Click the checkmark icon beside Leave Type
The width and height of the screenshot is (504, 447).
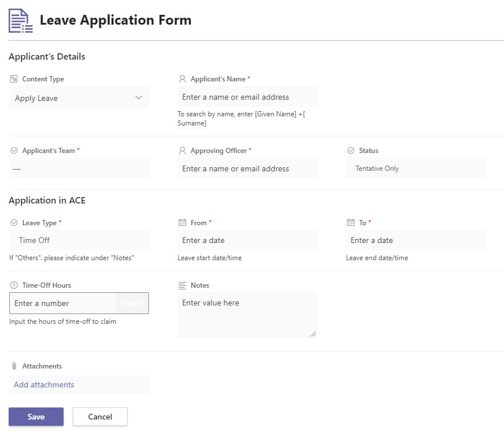13,222
